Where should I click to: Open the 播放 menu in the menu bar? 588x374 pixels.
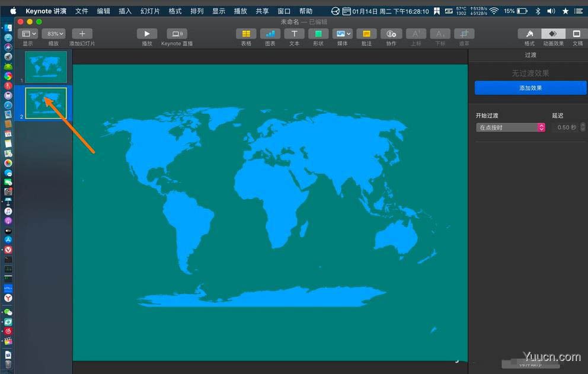[x=240, y=11]
